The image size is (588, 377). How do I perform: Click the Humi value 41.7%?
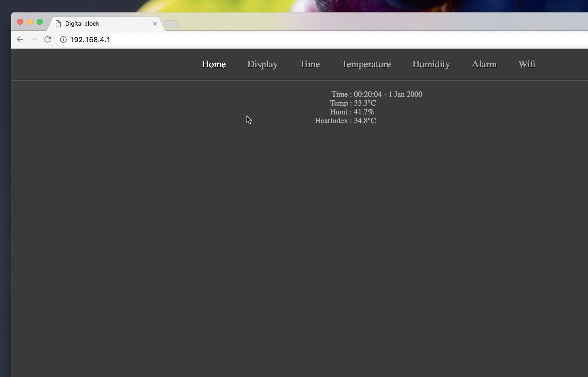point(364,112)
